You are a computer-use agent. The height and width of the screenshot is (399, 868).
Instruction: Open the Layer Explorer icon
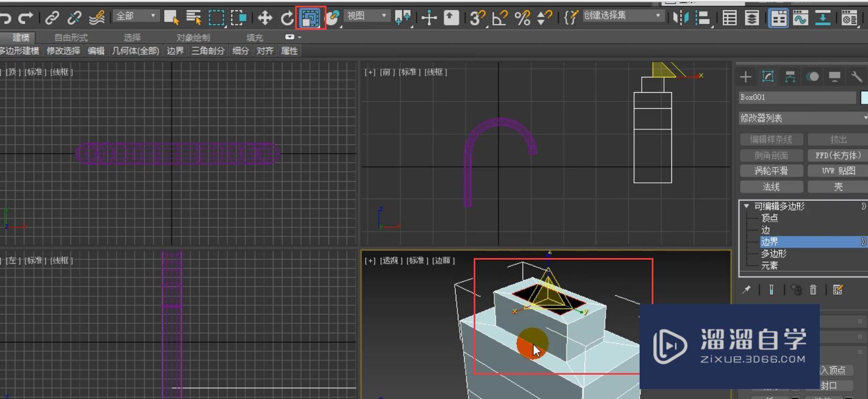click(752, 19)
